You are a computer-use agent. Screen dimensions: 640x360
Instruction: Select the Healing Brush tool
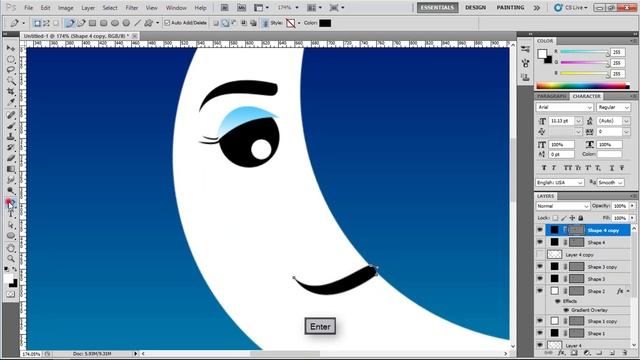11,115
